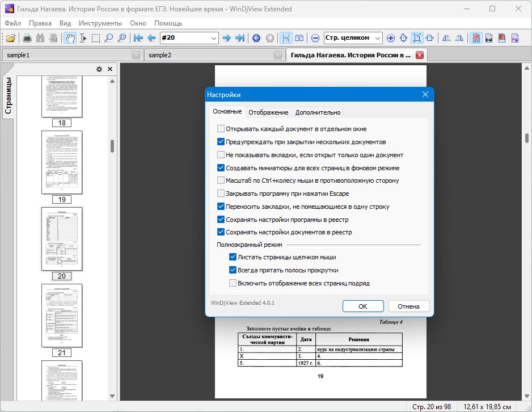This screenshot has width=532, height=412.
Task: Click the print document icon
Action: tap(27, 38)
